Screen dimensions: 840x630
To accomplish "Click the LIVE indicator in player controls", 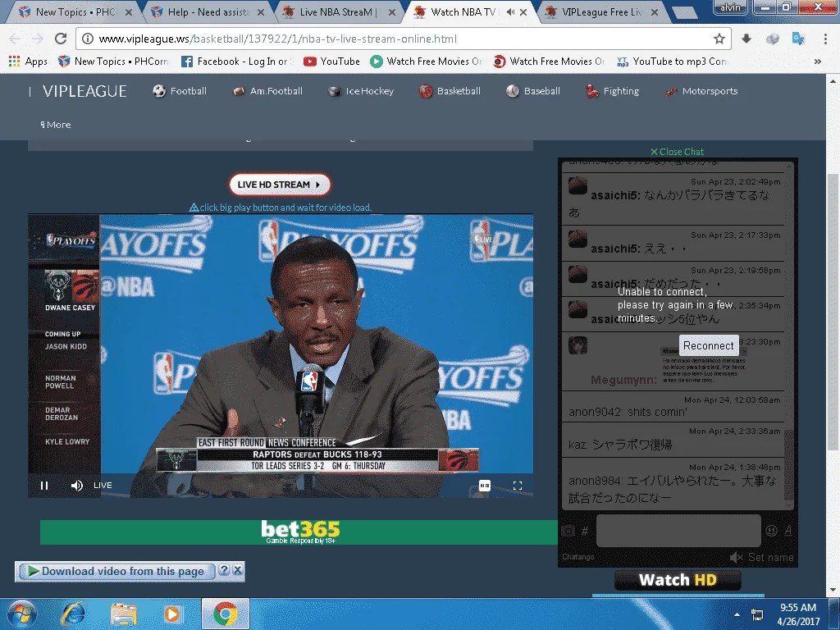I will pyautogui.click(x=103, y=486).
